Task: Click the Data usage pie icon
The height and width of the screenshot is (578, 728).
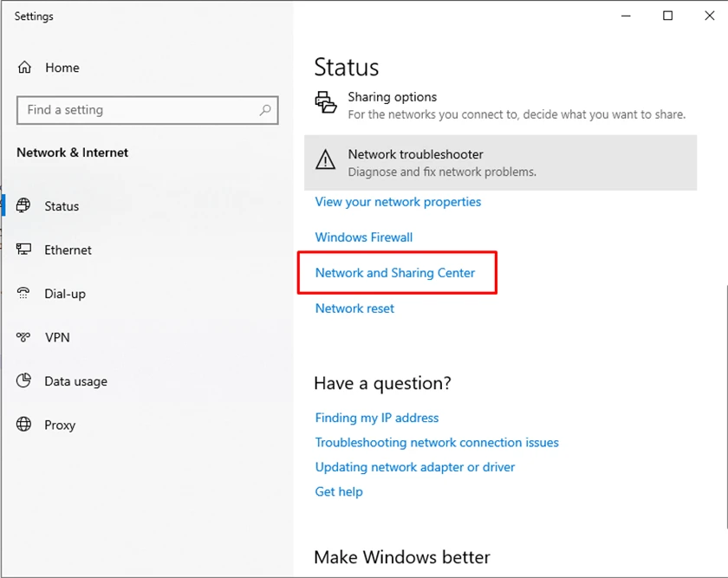Action: pos(23,380)
